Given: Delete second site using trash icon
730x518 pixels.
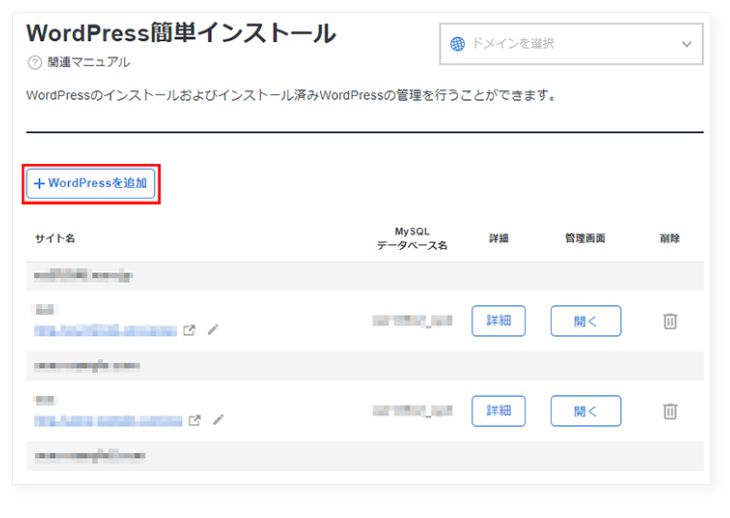Looking at the screenshot, I should pos(670,411).
